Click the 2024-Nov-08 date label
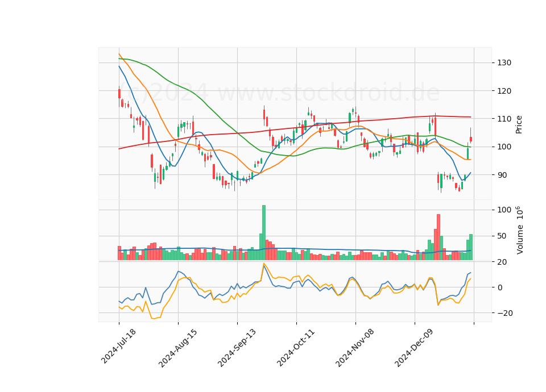Image resolution: width=546 pixels, height=392 pixels. (355, 348)
